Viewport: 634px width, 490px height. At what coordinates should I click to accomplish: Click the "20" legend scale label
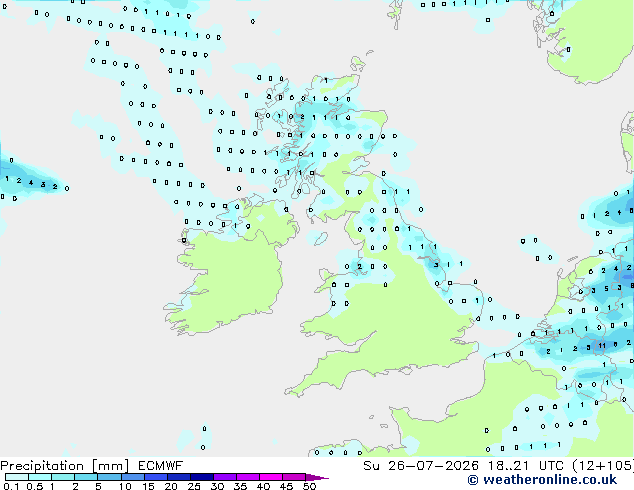tap(171, 486)
